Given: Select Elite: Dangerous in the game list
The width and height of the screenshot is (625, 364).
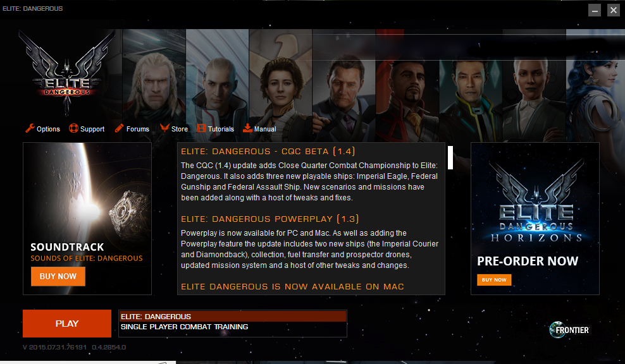Looking at the screenshot, I should [x=233, y=317].
